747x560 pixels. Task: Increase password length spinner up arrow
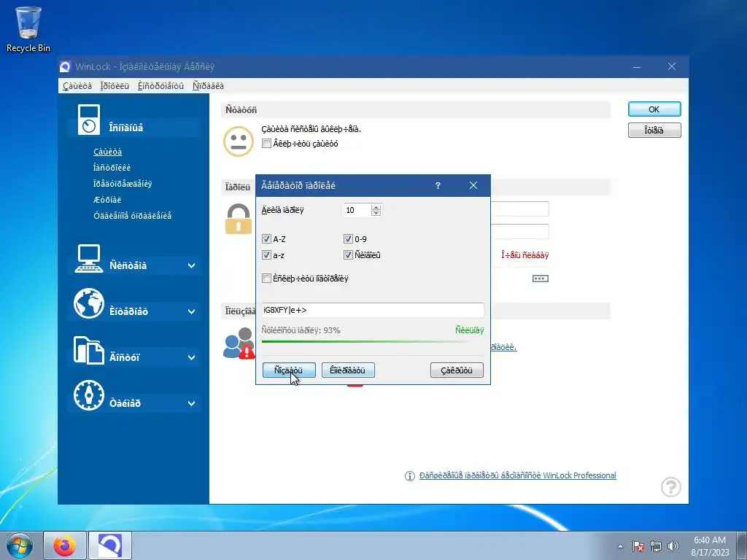(x=376, y=207)
